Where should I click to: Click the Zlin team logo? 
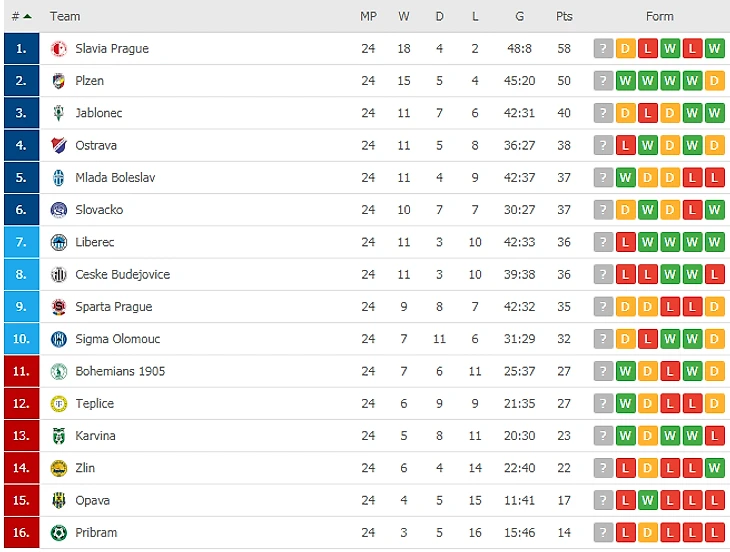(59, 468)
